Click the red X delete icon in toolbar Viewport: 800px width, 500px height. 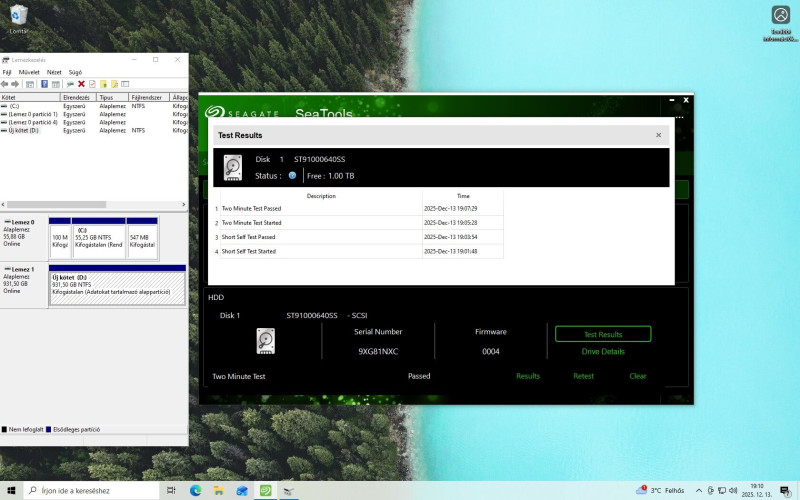81,84
